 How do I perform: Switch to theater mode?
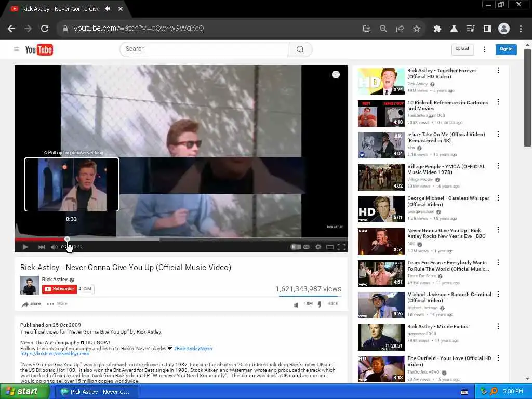coord(330,247)
